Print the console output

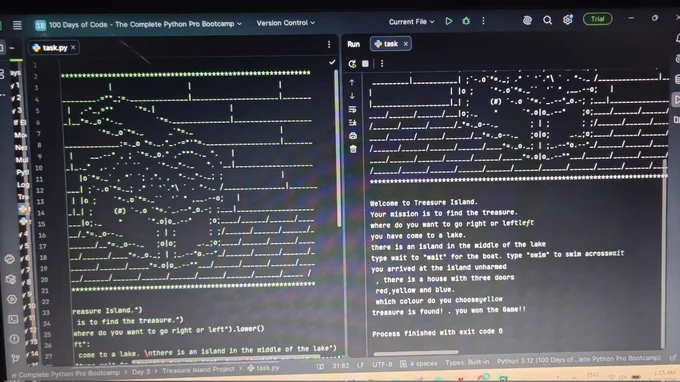click(x=353, y=136)
